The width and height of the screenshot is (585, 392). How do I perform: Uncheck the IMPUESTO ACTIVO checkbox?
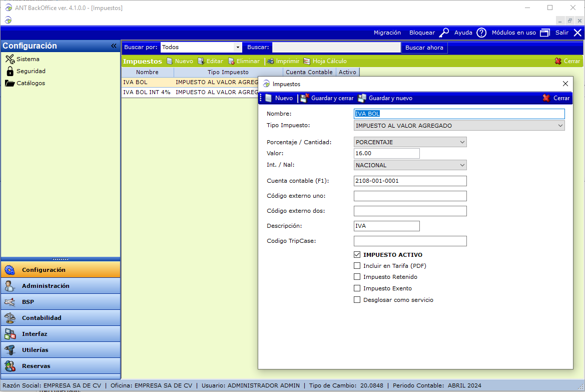(x=357, y=255)
